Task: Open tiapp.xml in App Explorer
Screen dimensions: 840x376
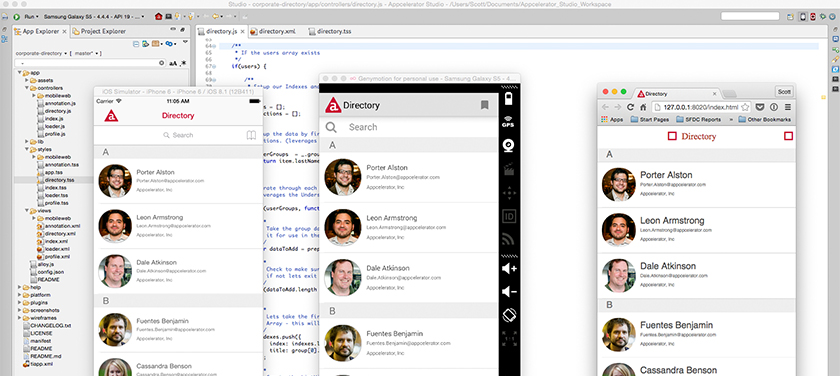Action: [x=41, y=364]
